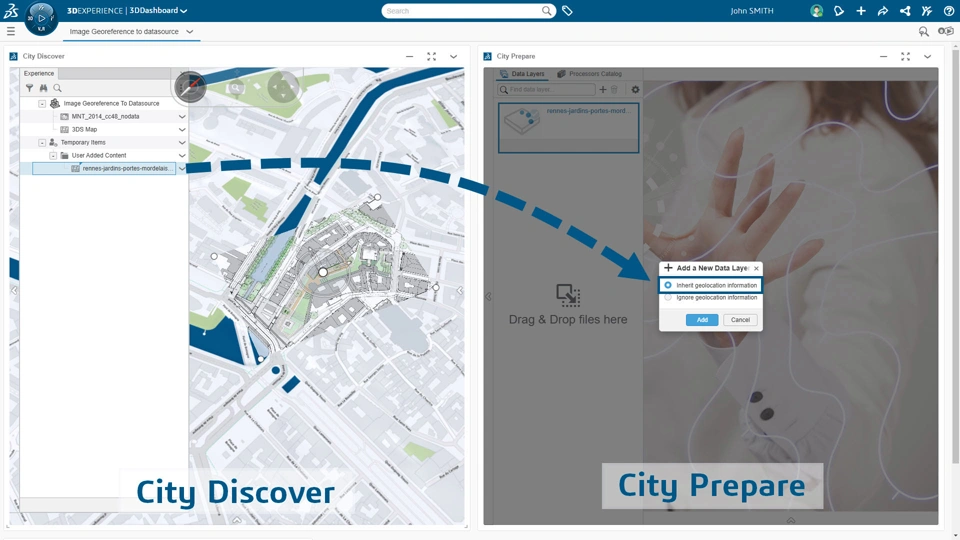Collapse City Prepare left panel arrow
The image size is (960, 540).
pos(488,296)
